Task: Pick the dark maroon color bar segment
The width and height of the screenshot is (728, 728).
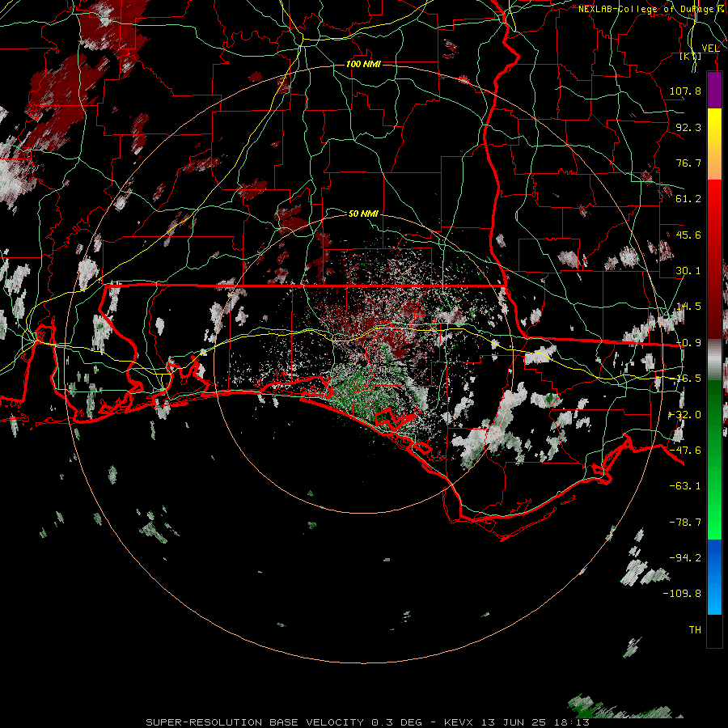Action: (x=714, y=320)
